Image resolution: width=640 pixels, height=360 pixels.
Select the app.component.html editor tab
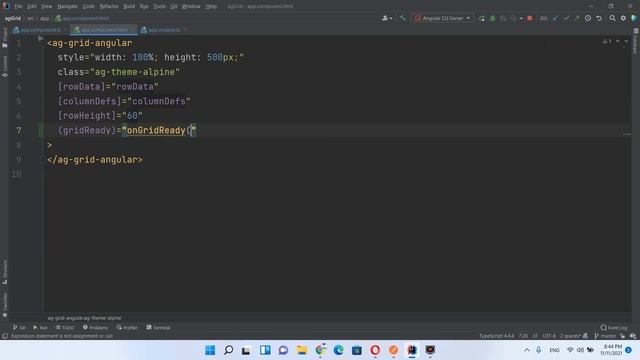click(104, 30)
